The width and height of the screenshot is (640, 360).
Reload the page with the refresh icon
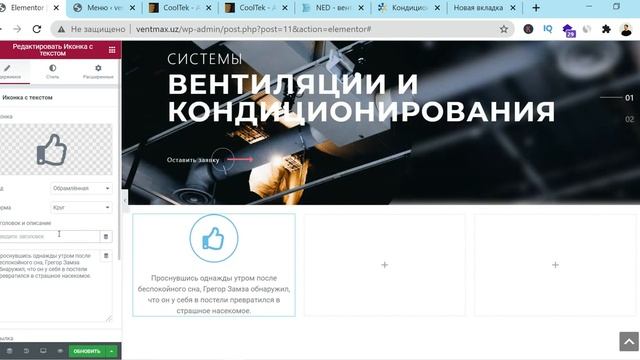click(x=37, y=29)
